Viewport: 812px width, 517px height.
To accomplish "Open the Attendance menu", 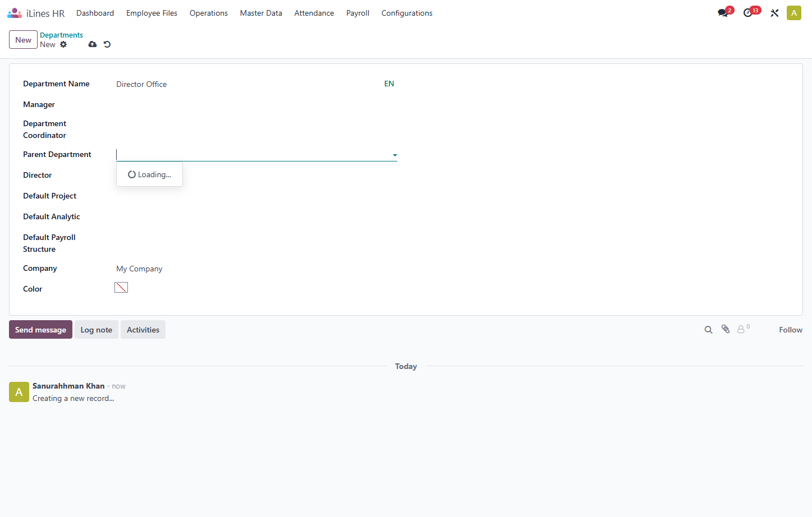I will [314, 13].
